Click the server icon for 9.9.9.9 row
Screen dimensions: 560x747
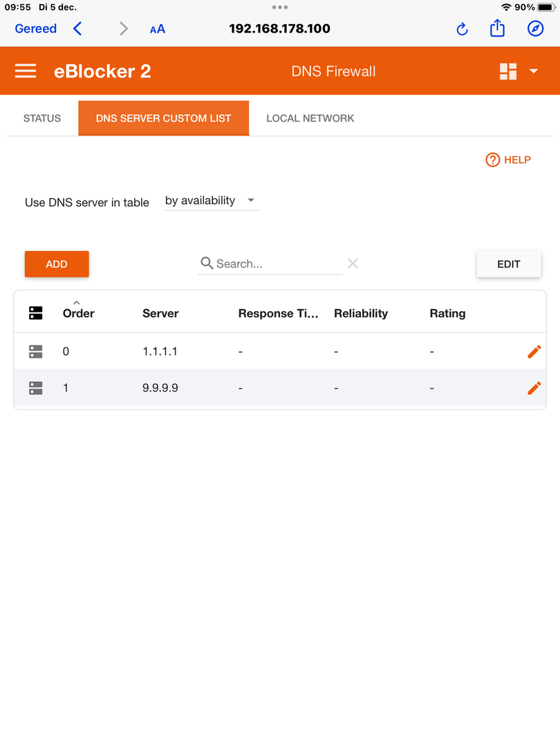pos(36,388)
